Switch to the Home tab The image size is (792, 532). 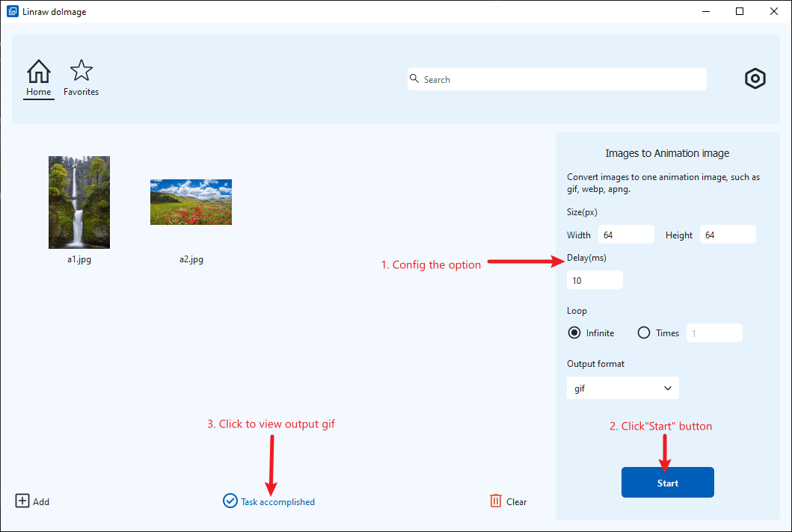pyautogui.click(x=38, y=78)
